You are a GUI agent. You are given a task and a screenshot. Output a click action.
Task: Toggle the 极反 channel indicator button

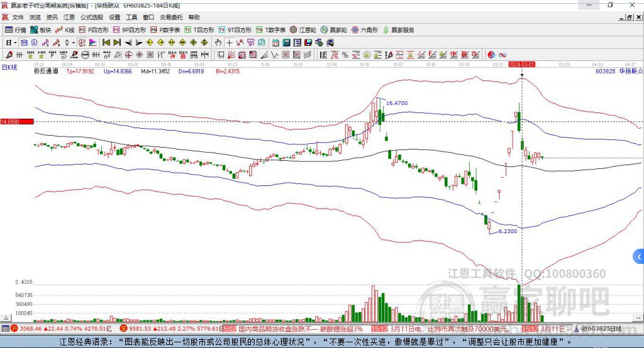(82, 43)
